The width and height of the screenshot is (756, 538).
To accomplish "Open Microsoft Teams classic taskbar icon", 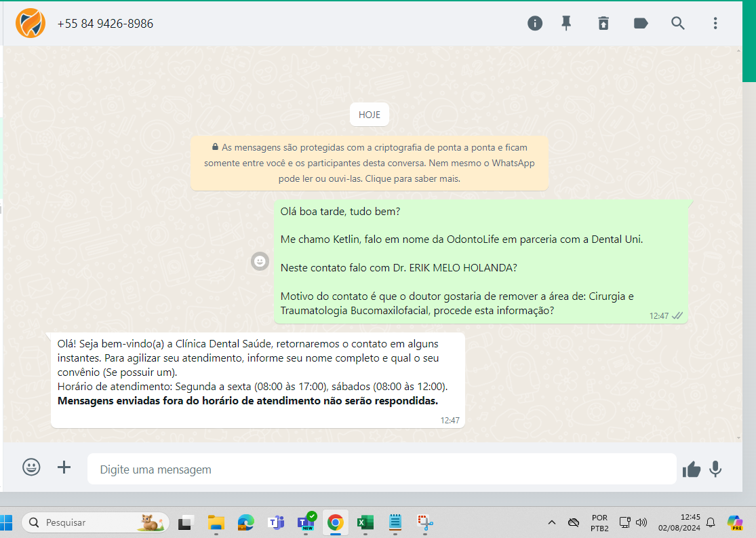I will coord(276,522).
